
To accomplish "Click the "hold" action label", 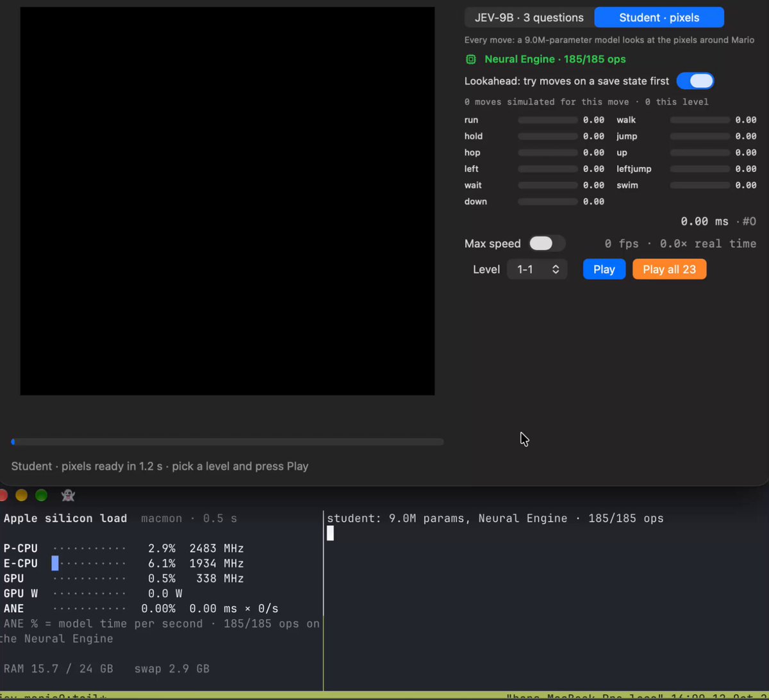I will [x=474, y=136].
